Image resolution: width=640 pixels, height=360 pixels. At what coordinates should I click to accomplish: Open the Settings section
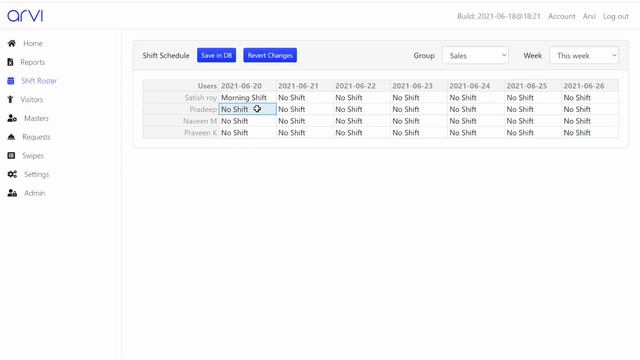pyautogui.click(x=36, y=174)
